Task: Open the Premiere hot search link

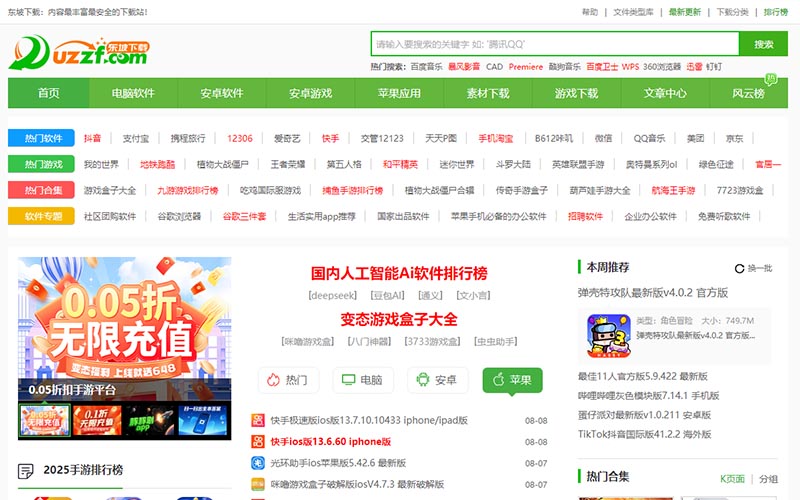Action: 526,67
